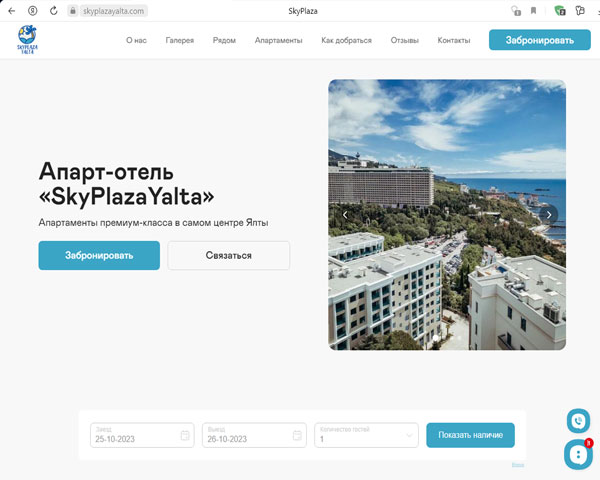Screen dimensions: 600x480
Task: Click the Заезд date field 25-10-2023
Action: [142, 435]
